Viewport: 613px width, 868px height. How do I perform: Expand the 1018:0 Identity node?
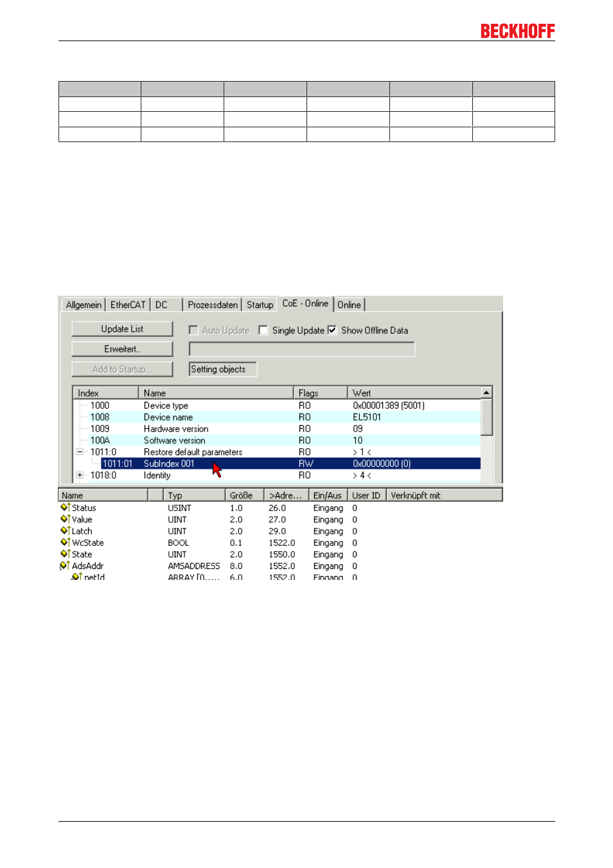(x=80, y=475)
